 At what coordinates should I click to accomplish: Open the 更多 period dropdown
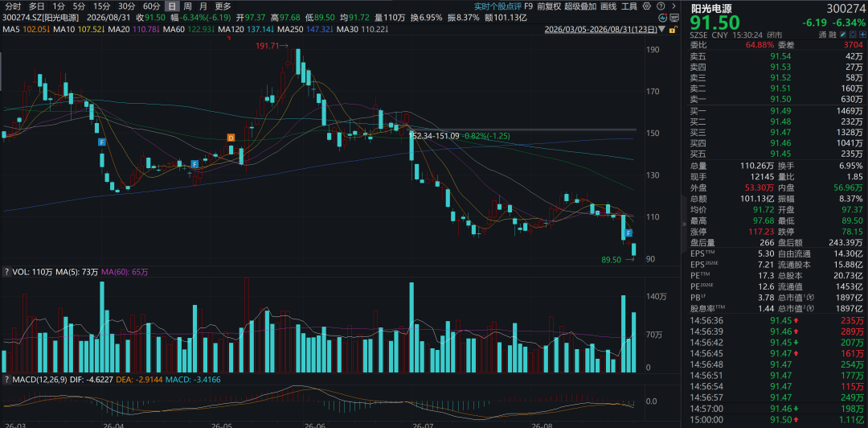[223, 6]
